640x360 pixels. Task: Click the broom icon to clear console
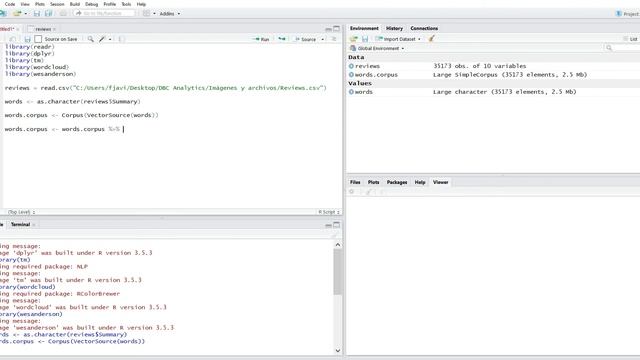(x=335, y=235)
